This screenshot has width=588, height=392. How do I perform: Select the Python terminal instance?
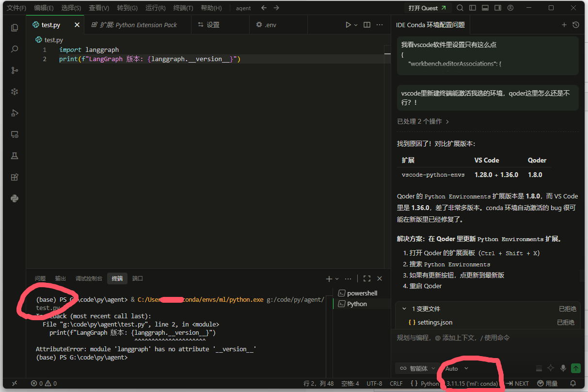point(361,304)
